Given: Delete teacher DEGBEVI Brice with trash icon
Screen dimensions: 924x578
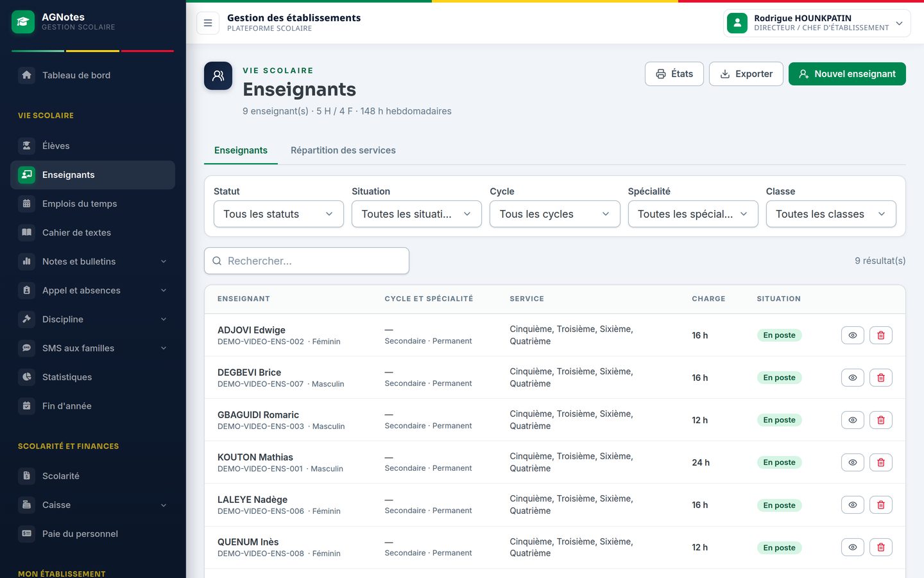Looking at the screenshot, I should click(x=881, y=378).
